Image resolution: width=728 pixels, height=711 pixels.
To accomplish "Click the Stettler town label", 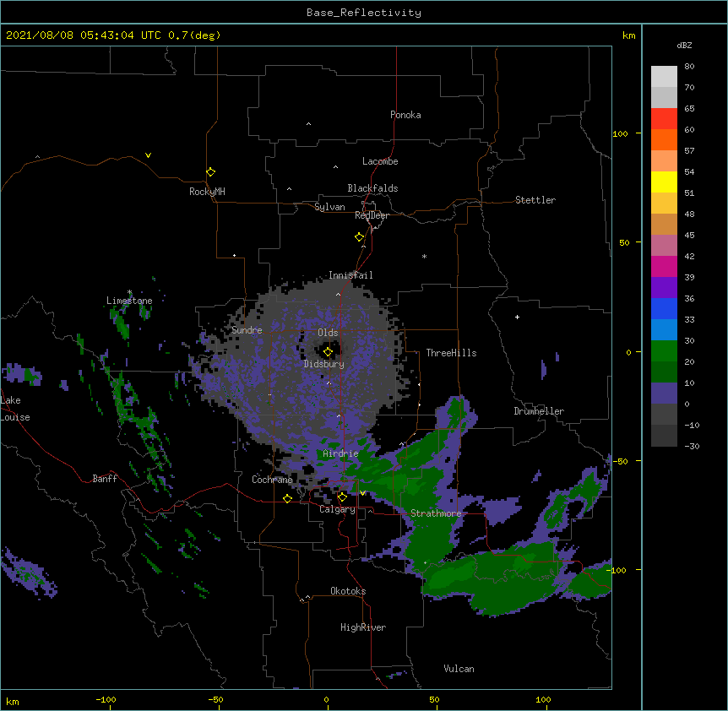I will [x=535, y=200].
